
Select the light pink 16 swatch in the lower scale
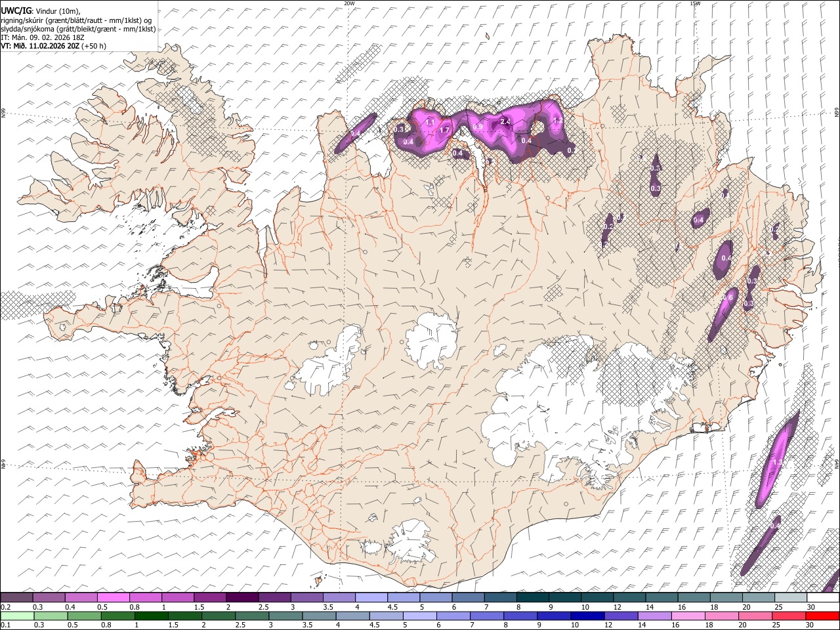point(688,616)
